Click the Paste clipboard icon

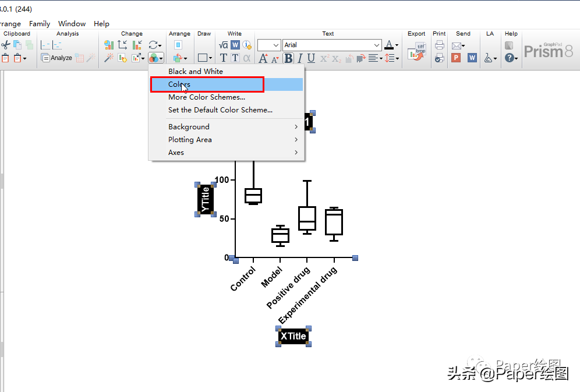tap(5, 58)
